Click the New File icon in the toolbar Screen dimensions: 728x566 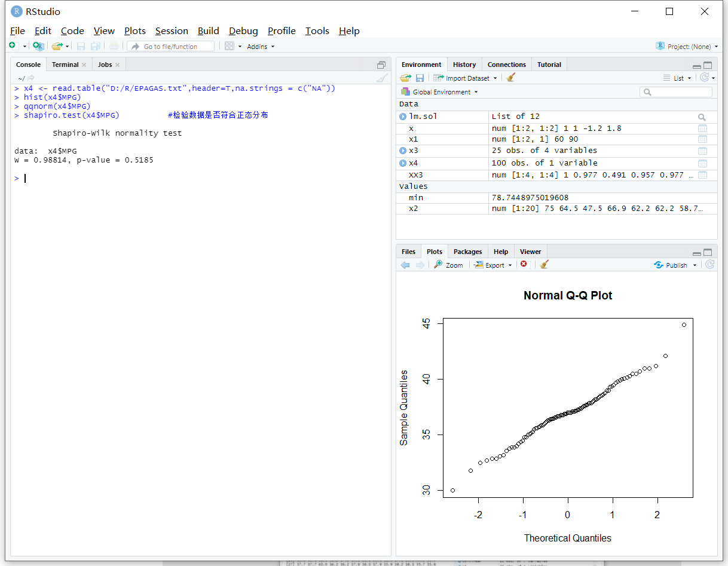click(13, 46)
